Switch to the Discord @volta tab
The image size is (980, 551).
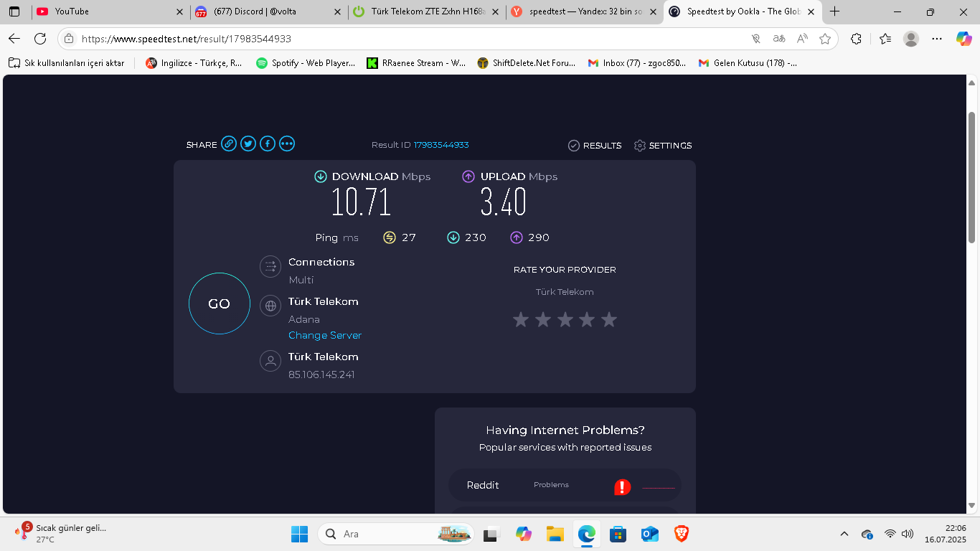pos(270,11)
